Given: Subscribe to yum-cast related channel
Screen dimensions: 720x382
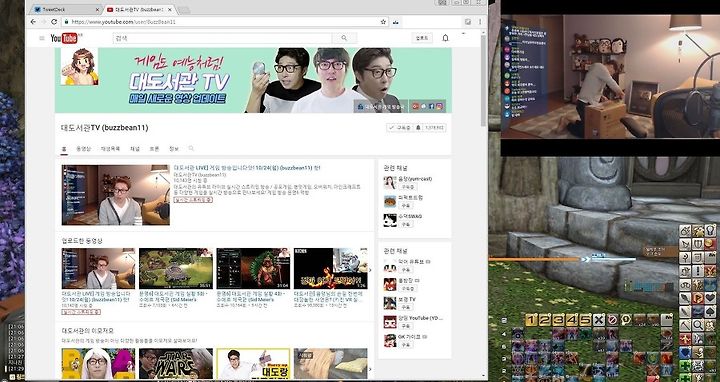Looking at the screenshot, I should (407, 187).
